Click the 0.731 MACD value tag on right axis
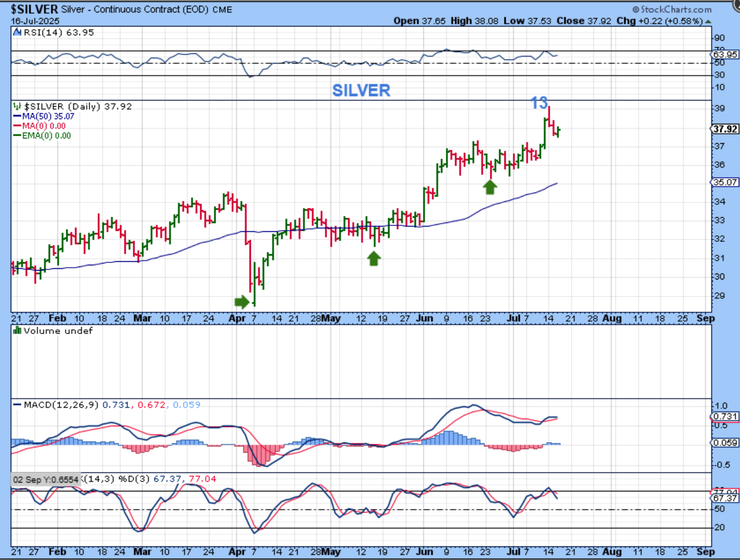 coord(725,416)
